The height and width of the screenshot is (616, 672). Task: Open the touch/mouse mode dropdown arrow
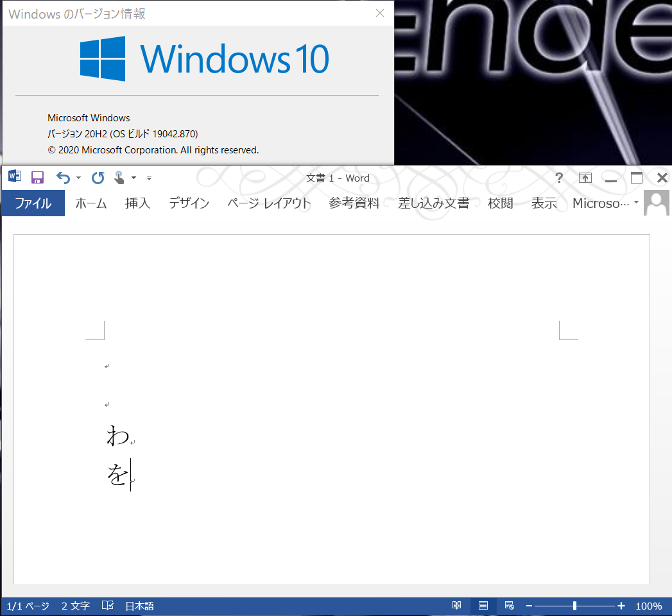[x=134, y=177]
